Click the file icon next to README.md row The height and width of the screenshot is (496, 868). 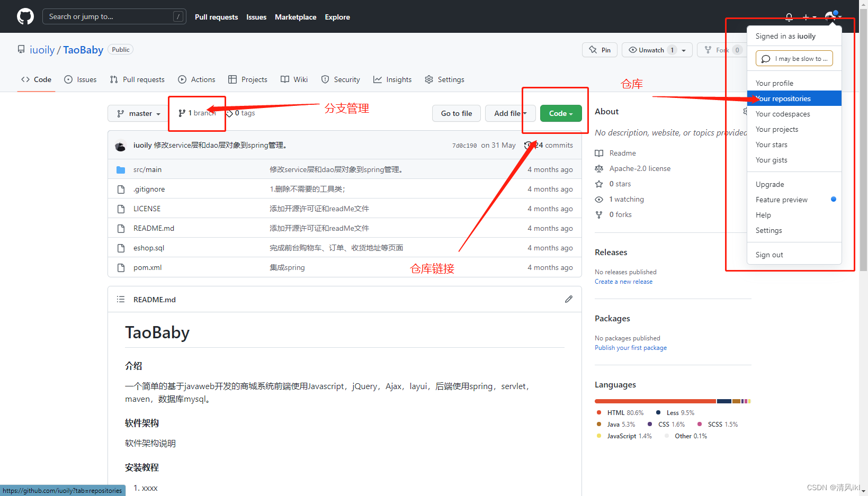pos(121,228)
